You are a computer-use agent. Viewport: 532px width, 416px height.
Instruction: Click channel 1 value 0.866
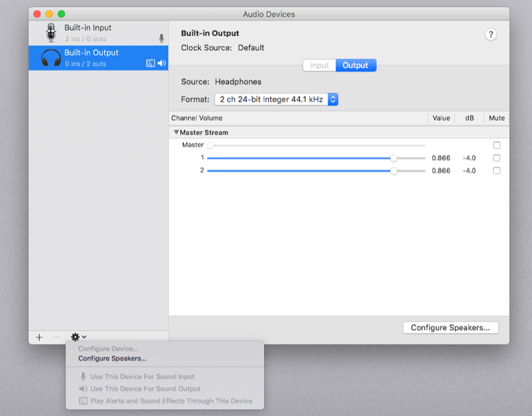click(x=440, y=158)
